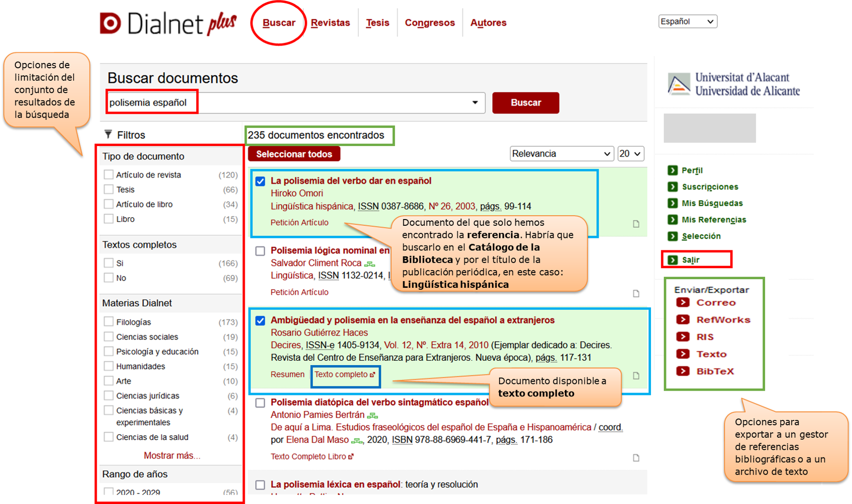
Task: Click the RefWorks export arrow icon
Action: pos(682,320)
